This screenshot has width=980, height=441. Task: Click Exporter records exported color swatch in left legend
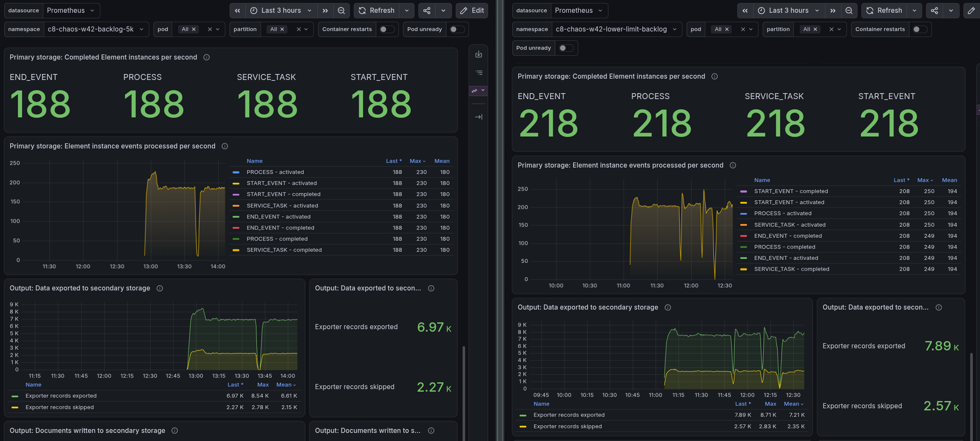tap(15, 396)
